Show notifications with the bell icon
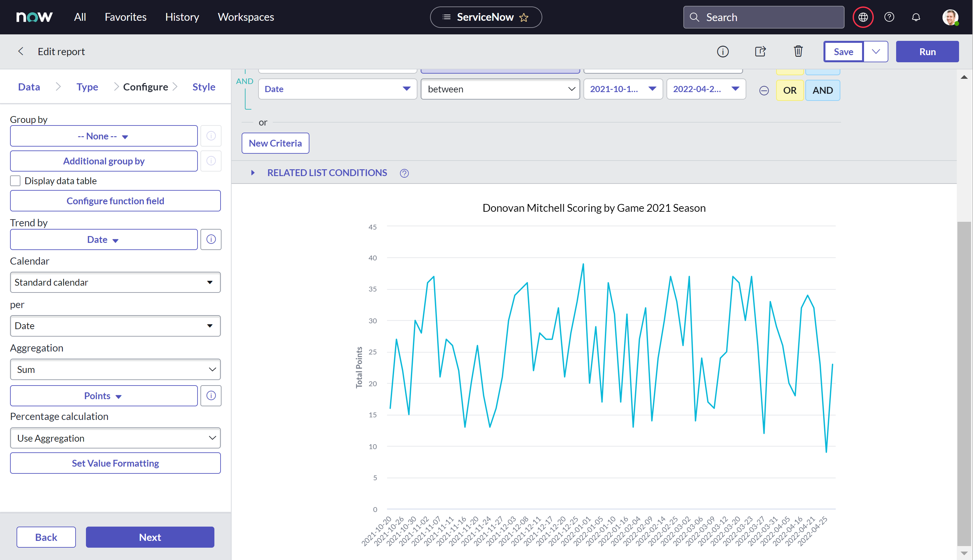This screenshot has width=973, height=560. click(916, 17)
